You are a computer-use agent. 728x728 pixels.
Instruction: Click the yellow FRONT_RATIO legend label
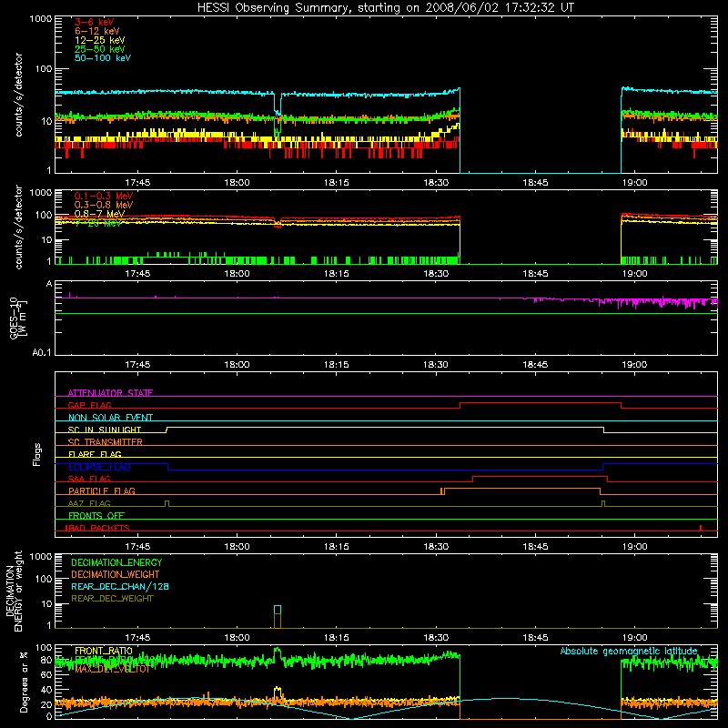104,651
